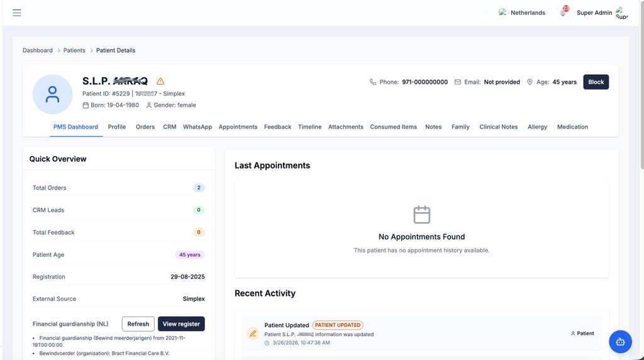Click the Quick Overview heading
Viewport: 644px width, 360px height.
click(58, 159)
